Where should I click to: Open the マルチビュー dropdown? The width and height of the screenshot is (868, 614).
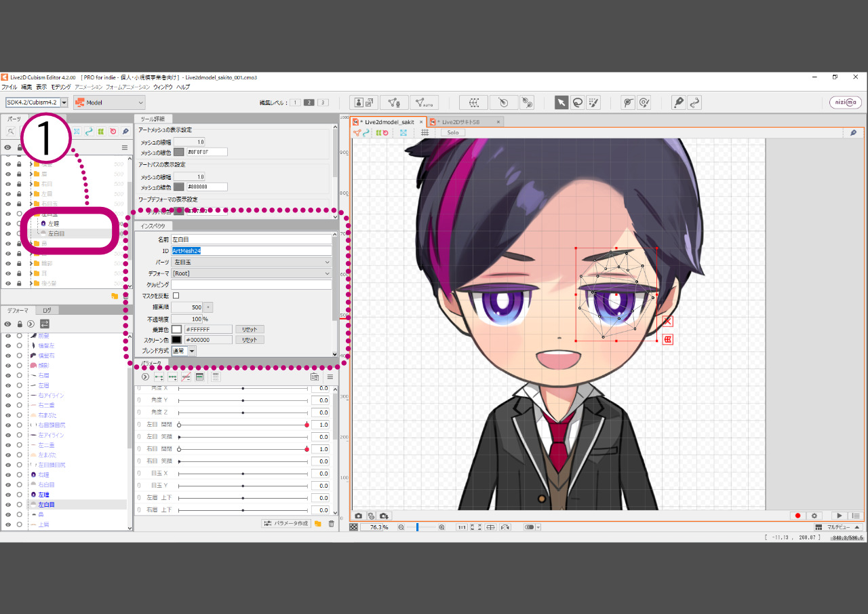(838, 527)
